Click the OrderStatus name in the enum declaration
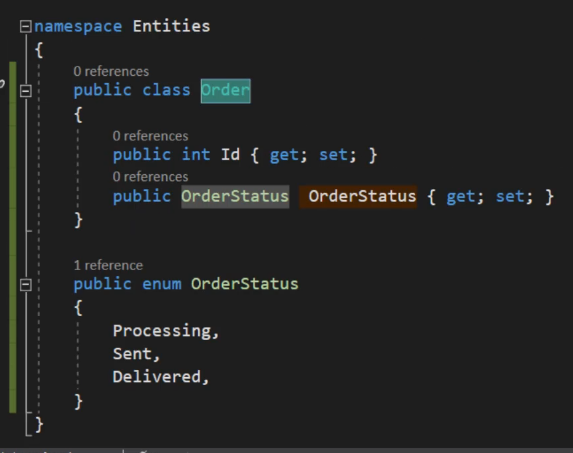This screenshot has height=453, width=573. pos(244,284)
